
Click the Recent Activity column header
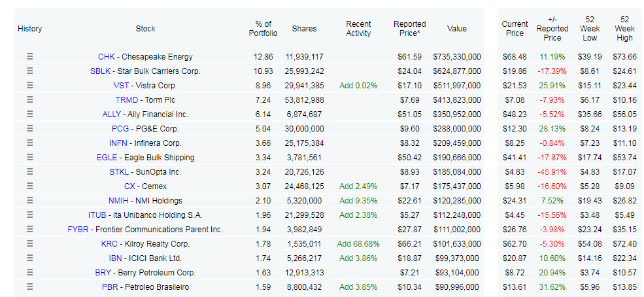tap(358, 29)
